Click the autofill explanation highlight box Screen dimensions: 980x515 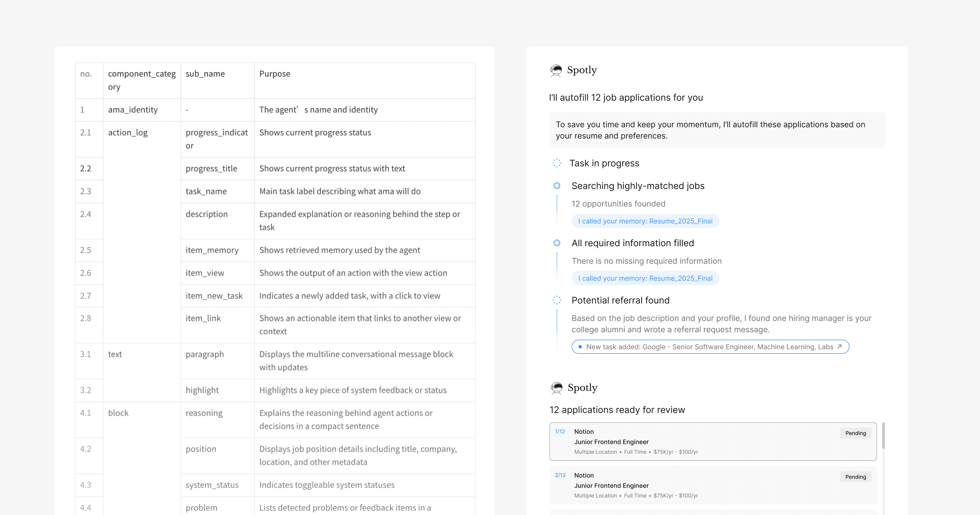717,130
